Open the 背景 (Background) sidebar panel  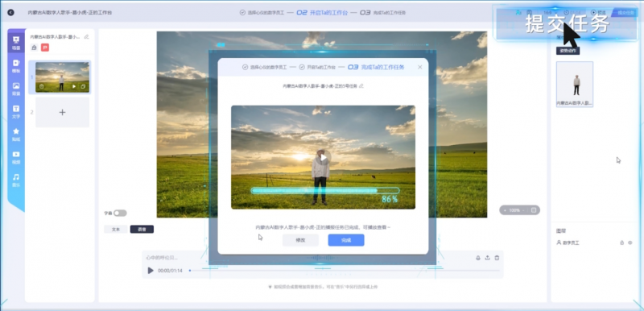pos(16,89)
